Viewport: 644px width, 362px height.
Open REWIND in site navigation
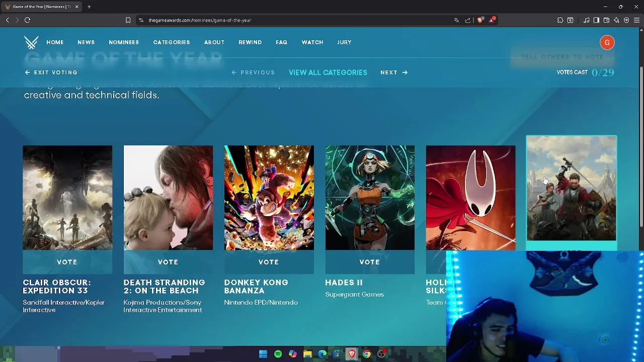(x=250, y=42)
